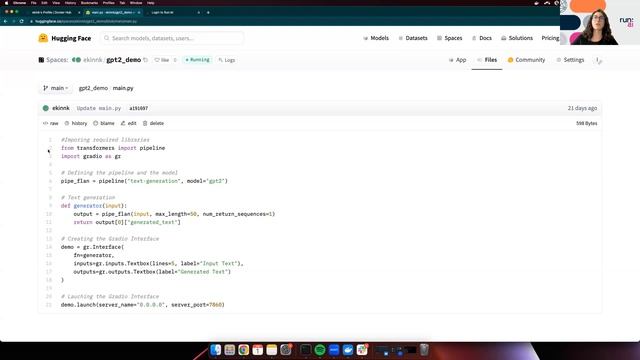Open the Bookmarks menu
The image size is (640, 360).
click(x=89, y=3)
